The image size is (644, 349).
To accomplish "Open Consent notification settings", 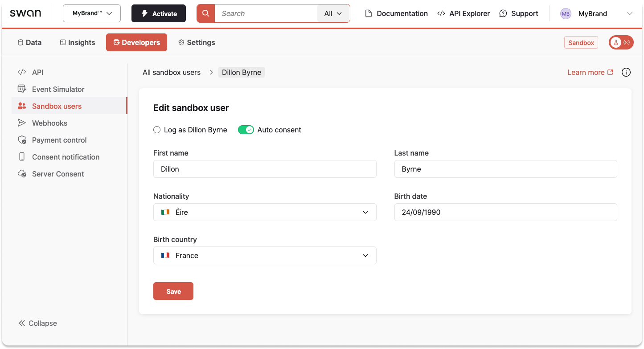I will (66, 156).
